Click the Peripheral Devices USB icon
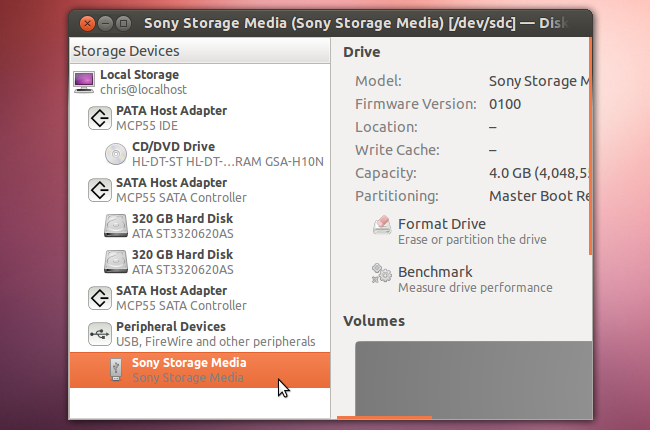The height and width of the screenshot is (430, 650). click(x=100, y=334)
